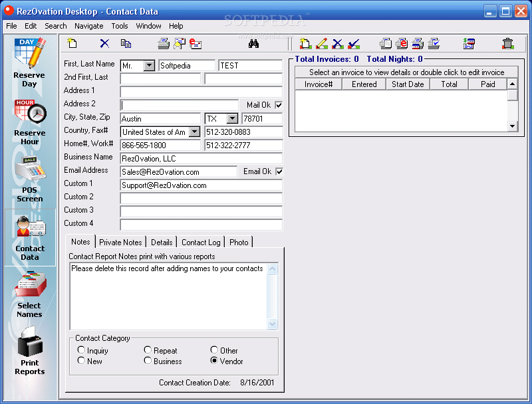Viewport: 532px width, 404px height.
Task: Click invoice list scroll up arrow
Action: [x=512, y=84]
